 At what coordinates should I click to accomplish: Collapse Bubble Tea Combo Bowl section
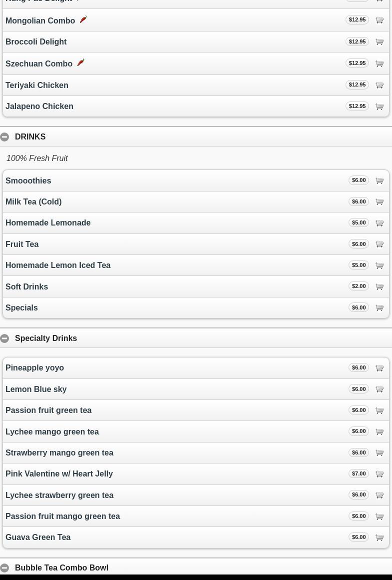point(4,568)
